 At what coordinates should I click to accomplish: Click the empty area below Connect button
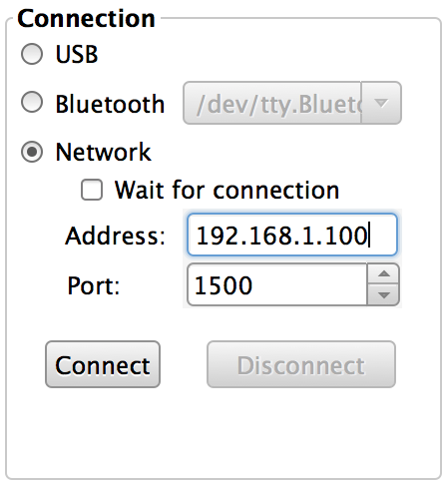coord(224,432)
